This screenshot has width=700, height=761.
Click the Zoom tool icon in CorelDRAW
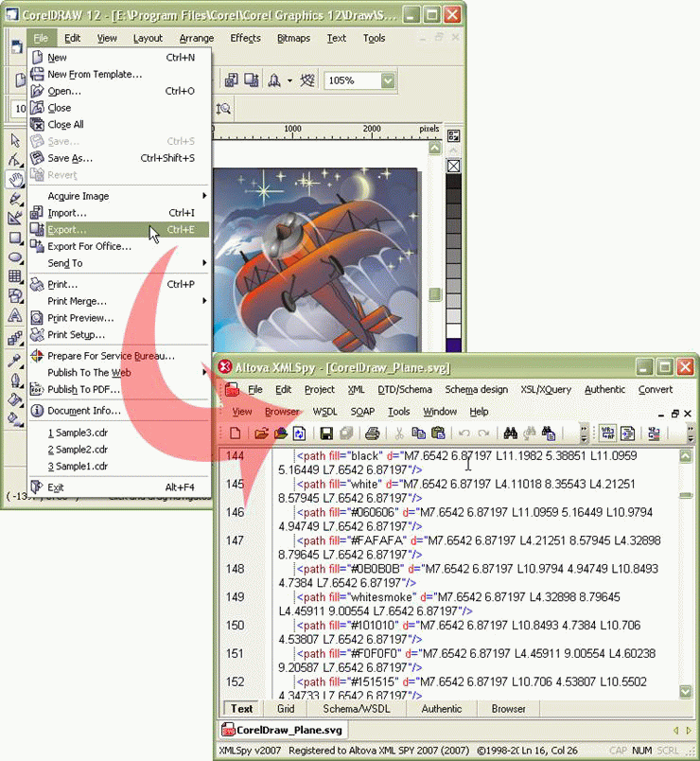(223, 108)
